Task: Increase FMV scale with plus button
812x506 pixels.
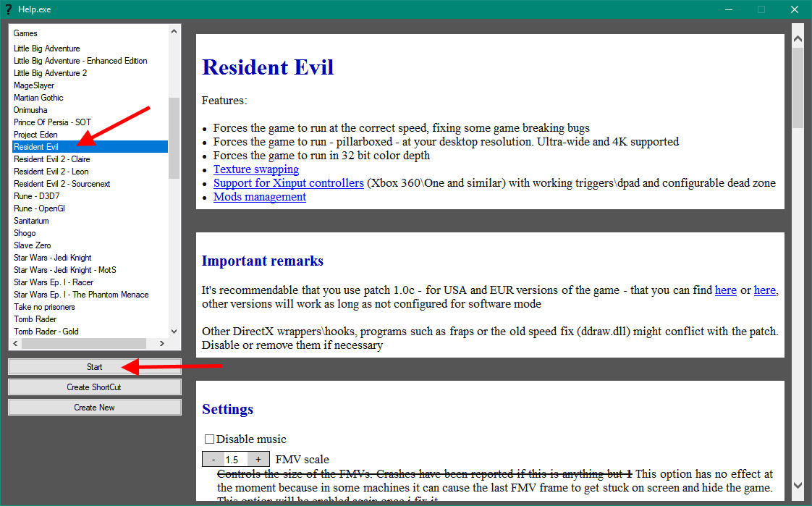Action: 258,460
